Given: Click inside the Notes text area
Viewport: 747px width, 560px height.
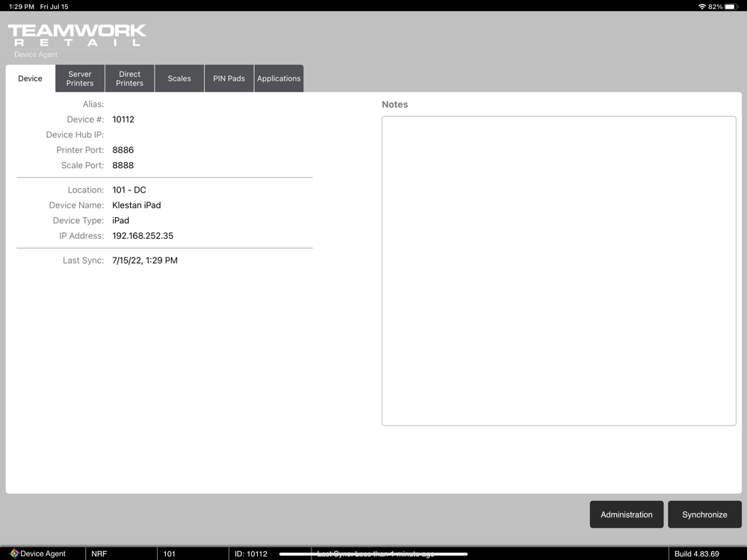Looking at the screenshot, I should click(559, 271).
